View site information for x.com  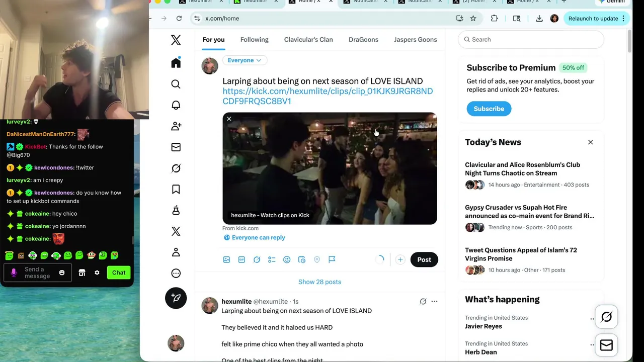(197, 19)
